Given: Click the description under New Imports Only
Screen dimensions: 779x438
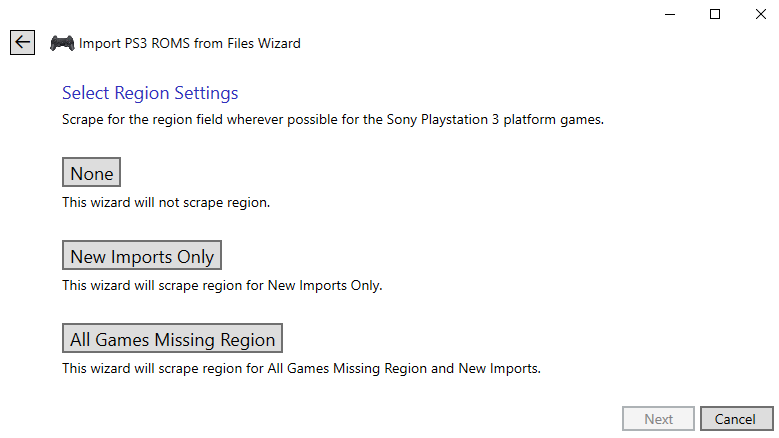Looking at the screenshot, I should point(222,286).
